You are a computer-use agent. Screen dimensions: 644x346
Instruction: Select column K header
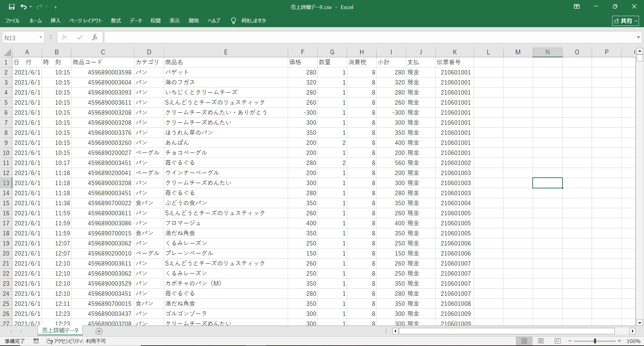coord(455,52)
